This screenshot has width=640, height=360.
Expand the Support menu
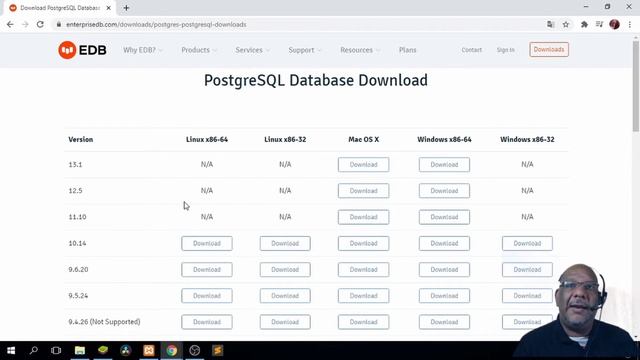tap(304, 50)
